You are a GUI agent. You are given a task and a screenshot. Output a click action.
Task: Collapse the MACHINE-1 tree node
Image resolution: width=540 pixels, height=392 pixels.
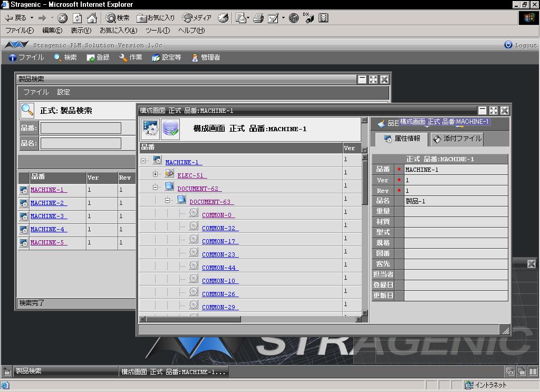pos(143,161)
